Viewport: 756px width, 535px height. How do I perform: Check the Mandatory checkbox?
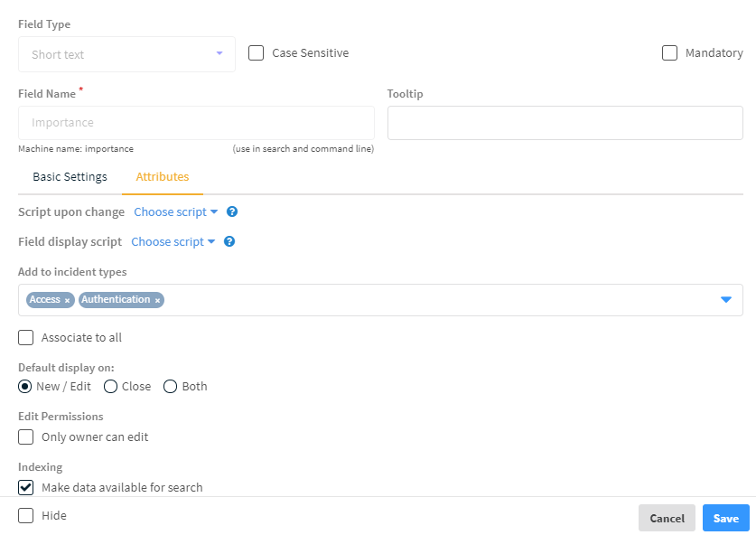669,53
